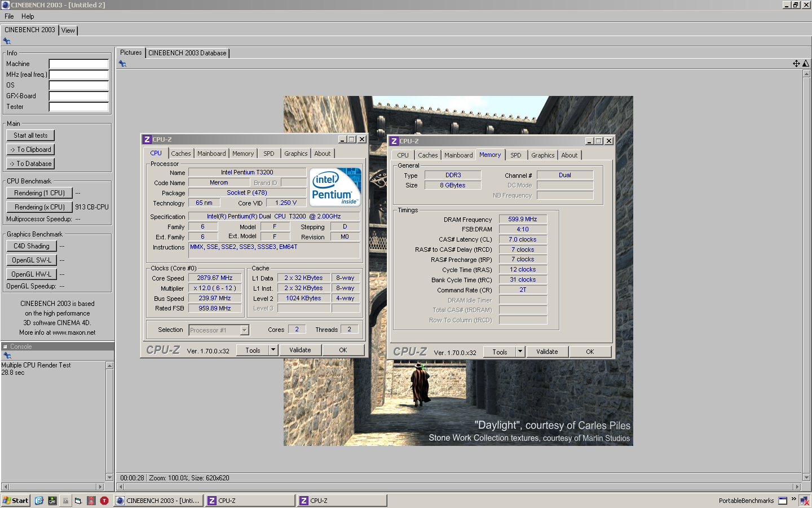Click the Console scrollbar down arrow
This screenshot has height=508, width=812.
[109, 478]
